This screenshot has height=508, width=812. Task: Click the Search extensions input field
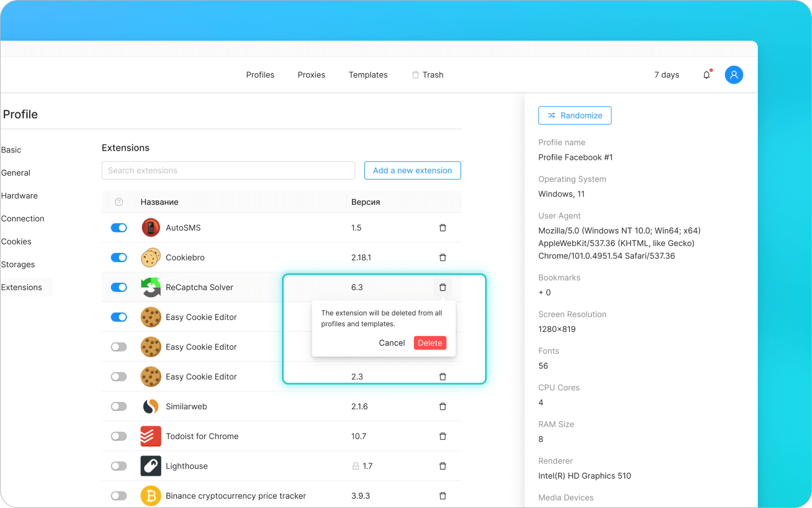(x=228, y=170)
